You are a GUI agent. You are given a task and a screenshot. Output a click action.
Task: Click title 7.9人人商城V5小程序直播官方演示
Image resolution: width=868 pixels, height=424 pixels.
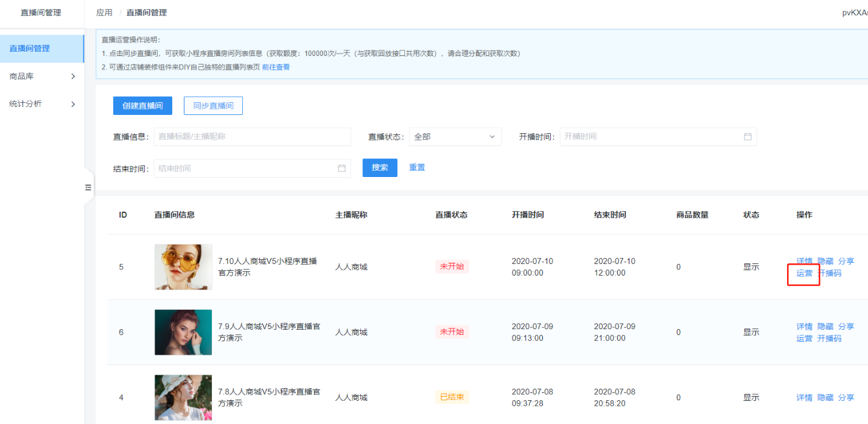[x=269, y=332]
